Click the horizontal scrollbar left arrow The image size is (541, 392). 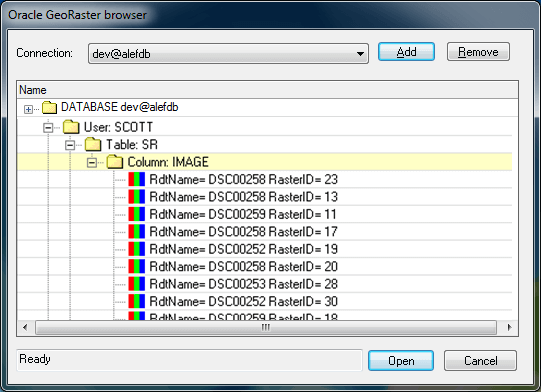coord(25,327)
